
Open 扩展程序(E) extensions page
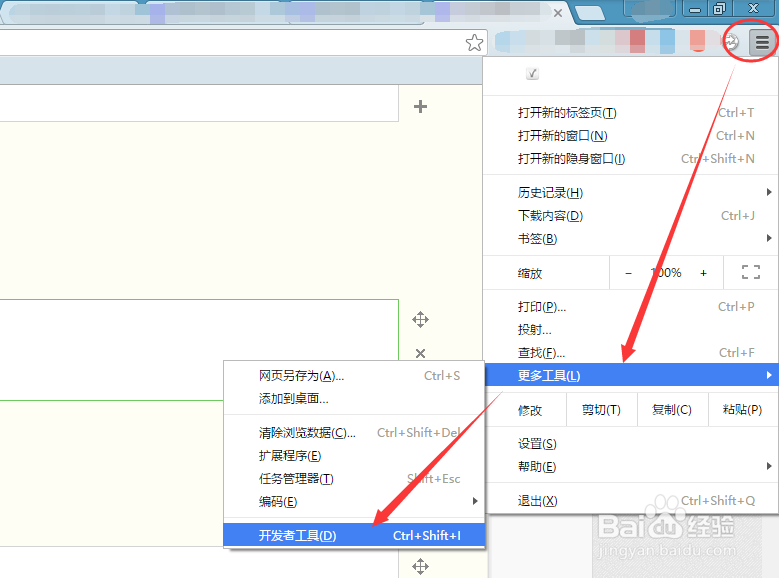point(354,456)
